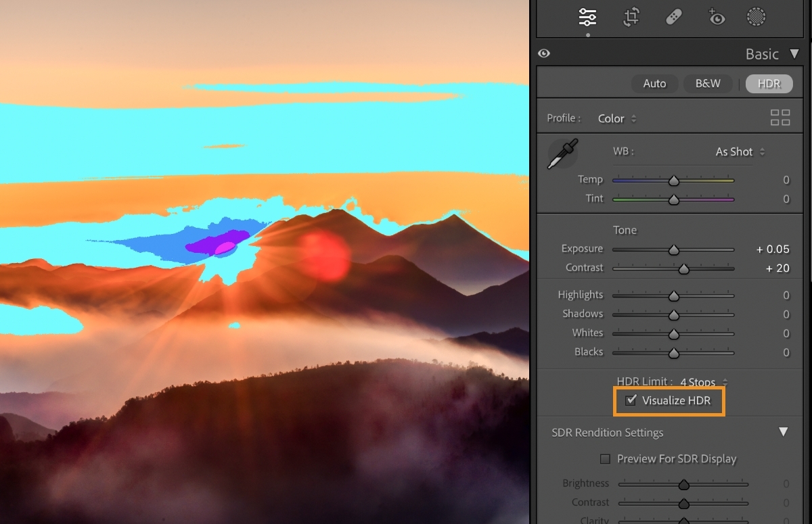Reset the Contrast value to zero
Viewport: 812px width, 524px height.
pos(777,268)
